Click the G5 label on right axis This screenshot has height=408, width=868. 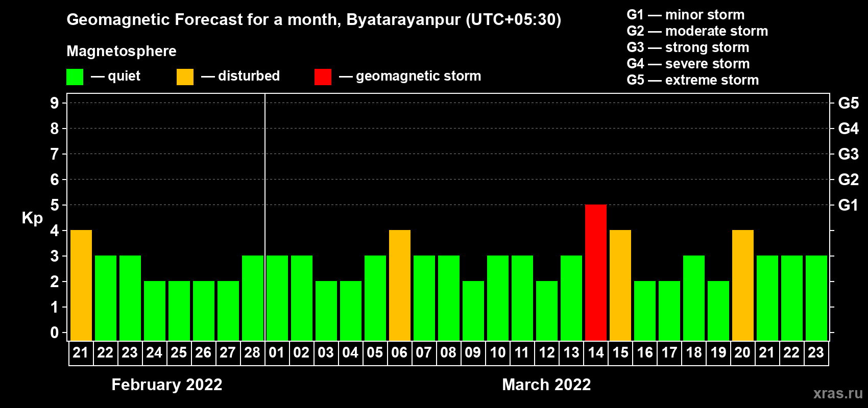tap(849, 103)
